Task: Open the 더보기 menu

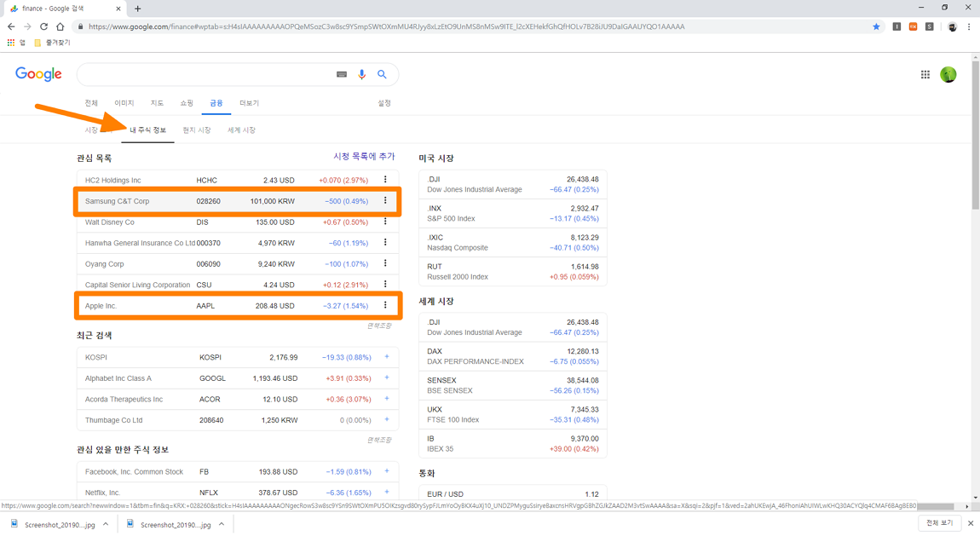Action: (x=249, y=103)
